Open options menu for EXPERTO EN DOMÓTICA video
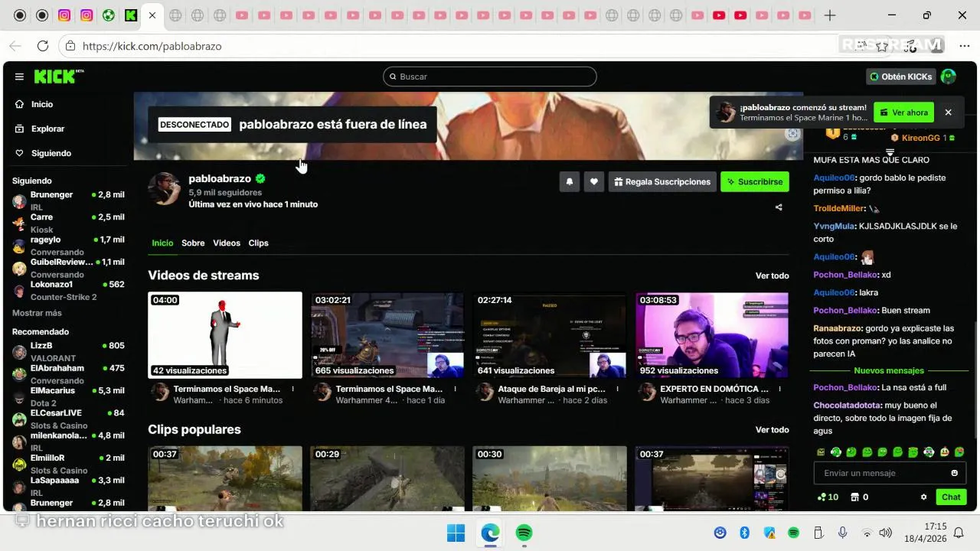 click(779, 389)
